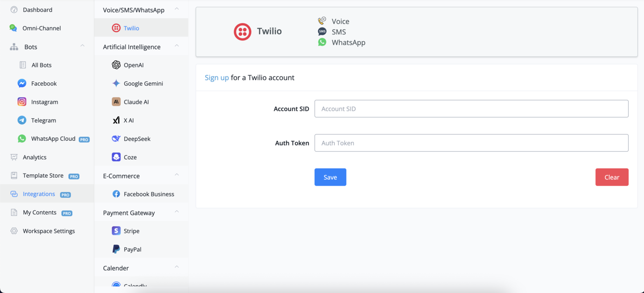Click the green WhatsApp icon in header

tap(322, 42)
